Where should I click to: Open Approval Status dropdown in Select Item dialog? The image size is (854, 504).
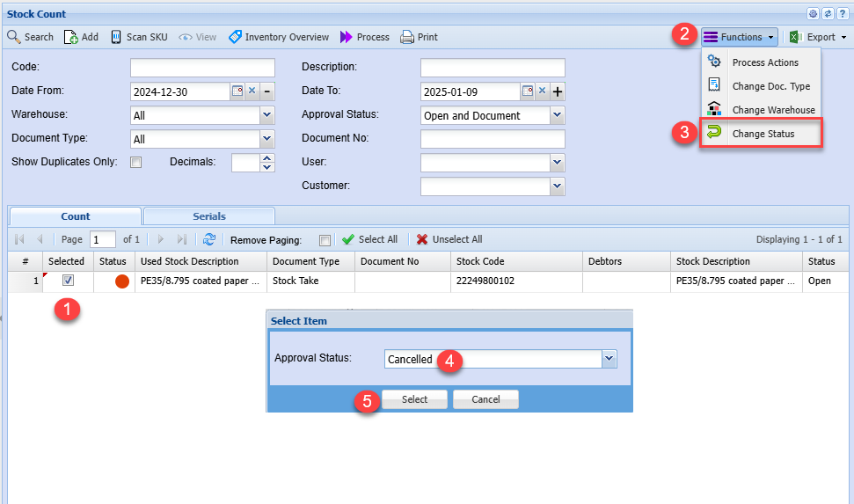tap(609, 359)
